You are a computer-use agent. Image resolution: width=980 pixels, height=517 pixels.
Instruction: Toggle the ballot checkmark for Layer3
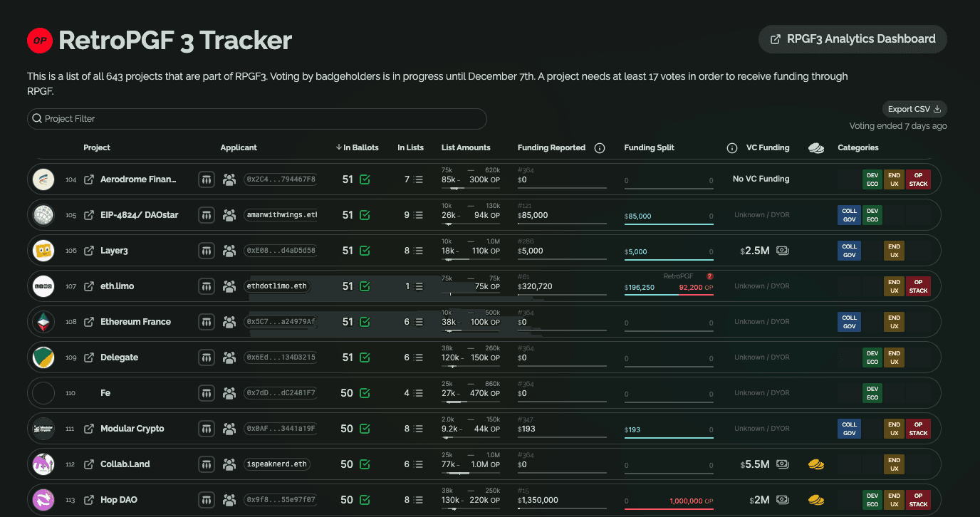[365, 251]
